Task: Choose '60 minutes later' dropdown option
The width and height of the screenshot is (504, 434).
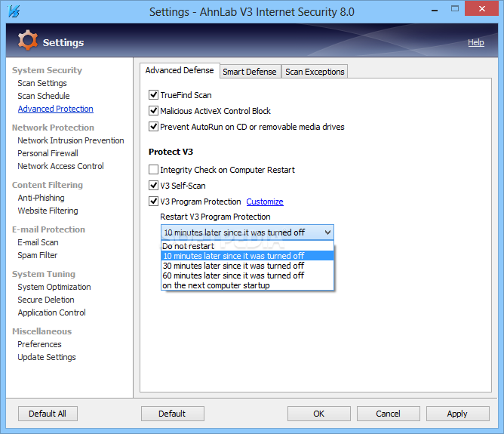Action: point(232,275)
